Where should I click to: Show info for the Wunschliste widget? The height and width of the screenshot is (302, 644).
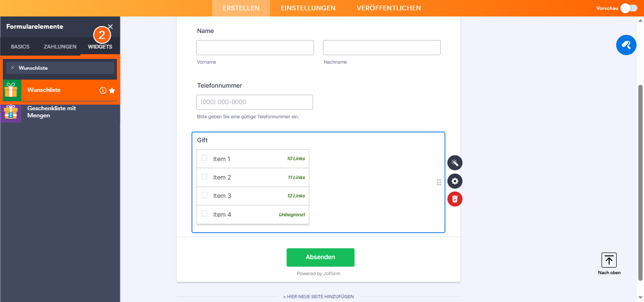click(x=103, y=90)
